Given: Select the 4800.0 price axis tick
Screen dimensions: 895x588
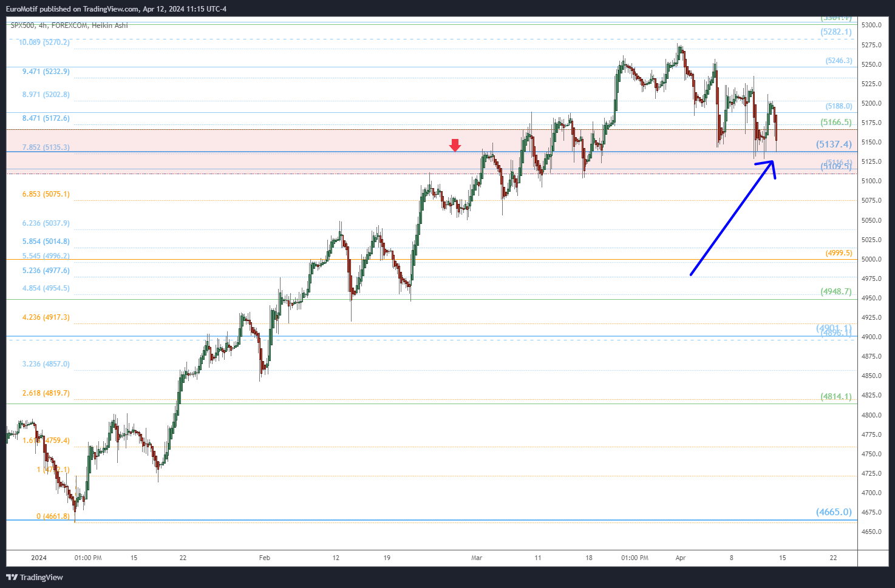Looking at the screenshot, I should pos(871,415).
